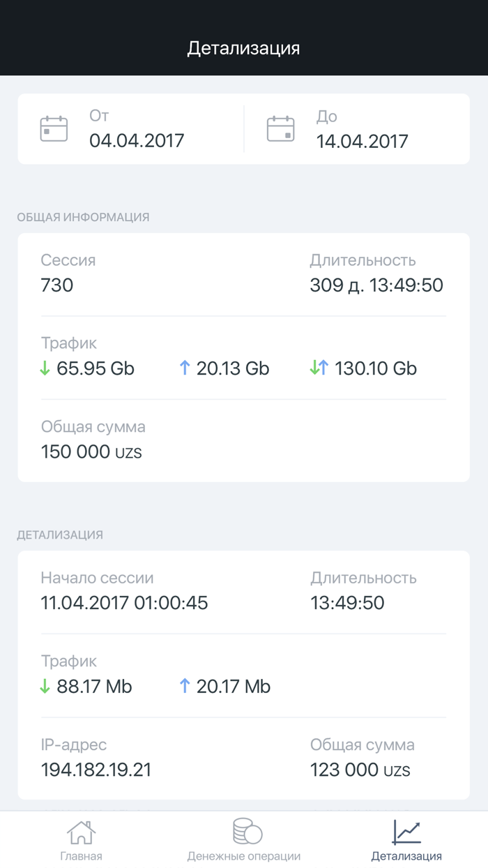Click blue upload arrow beside 20.17 Mb
This screenshot has width=488, height=868.
pos(185,687)
